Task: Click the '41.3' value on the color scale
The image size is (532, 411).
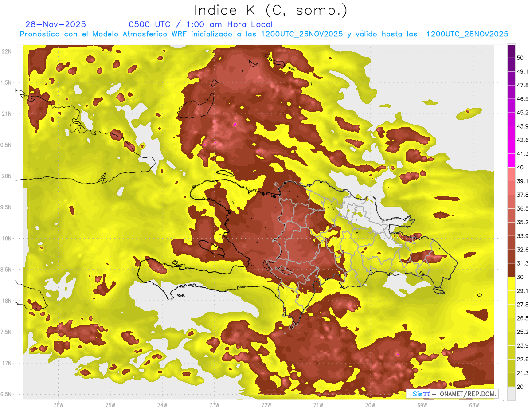Action: pos(523,154)
